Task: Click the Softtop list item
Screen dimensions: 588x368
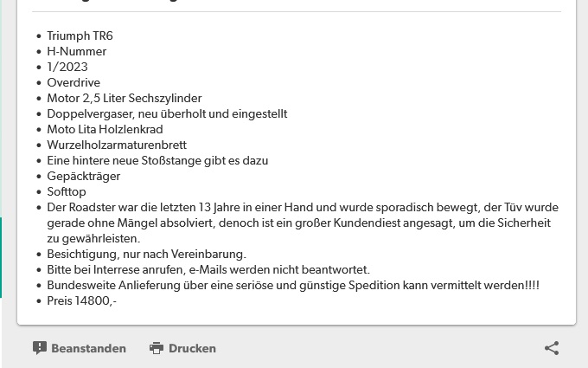Action: (x=67, y=192)
